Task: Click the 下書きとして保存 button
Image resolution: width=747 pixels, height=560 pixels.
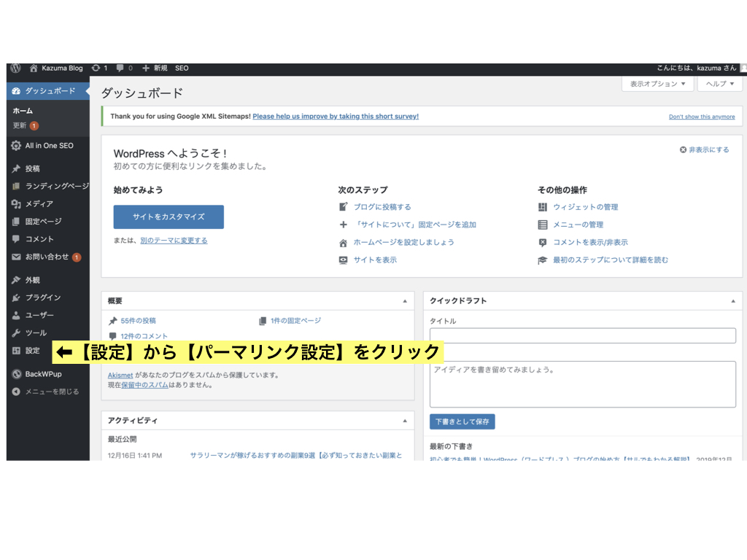Action: tap(462, 422)
